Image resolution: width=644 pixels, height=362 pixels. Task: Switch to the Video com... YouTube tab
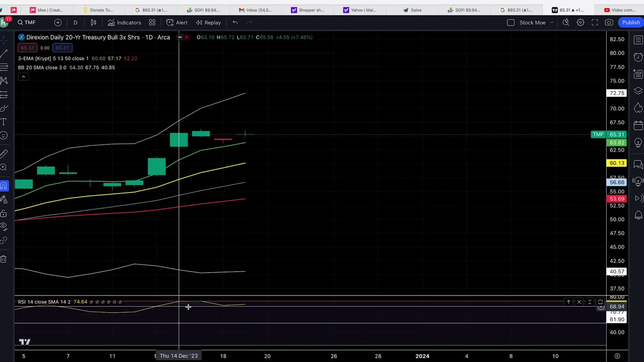(x=620, y=10)
